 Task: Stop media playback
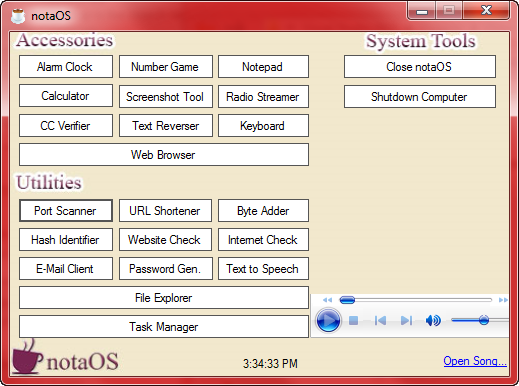click(353, 321)
